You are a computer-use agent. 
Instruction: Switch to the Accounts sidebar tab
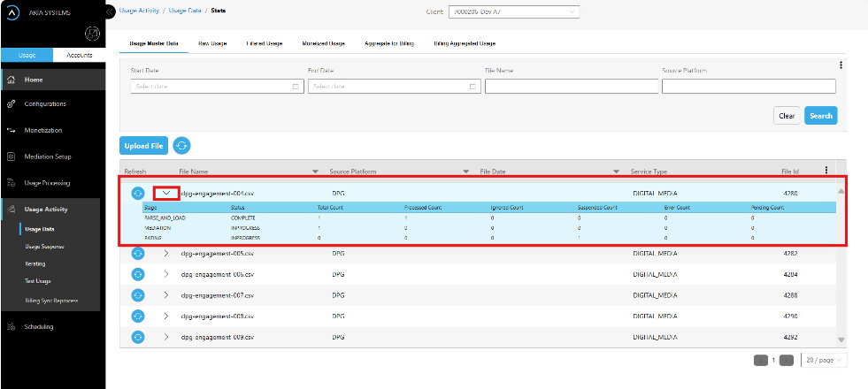[79, 56]
